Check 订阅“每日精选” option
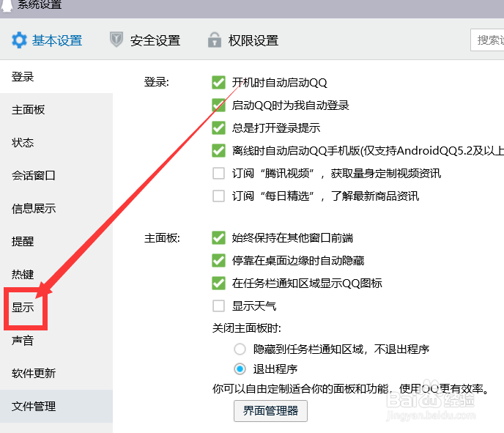Viewport: 504px width, 433px height. point(218,196)
